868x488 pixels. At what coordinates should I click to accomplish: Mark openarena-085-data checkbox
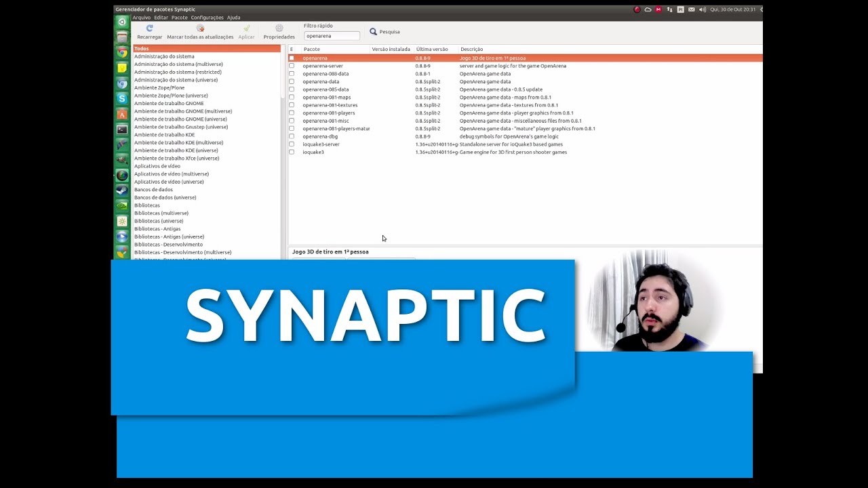point(292,89)
